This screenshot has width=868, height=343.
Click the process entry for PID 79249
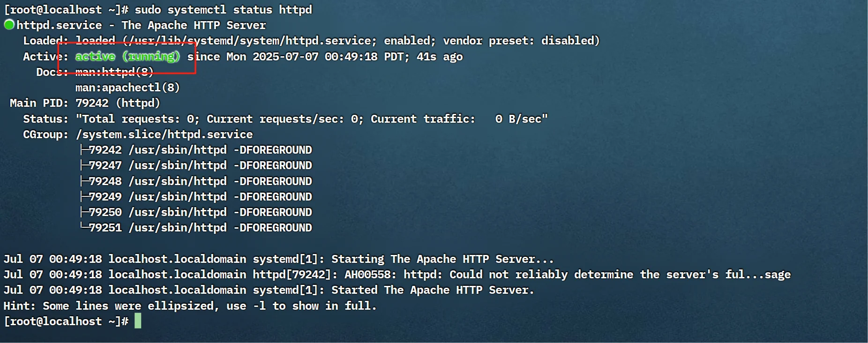pos(196,197)
